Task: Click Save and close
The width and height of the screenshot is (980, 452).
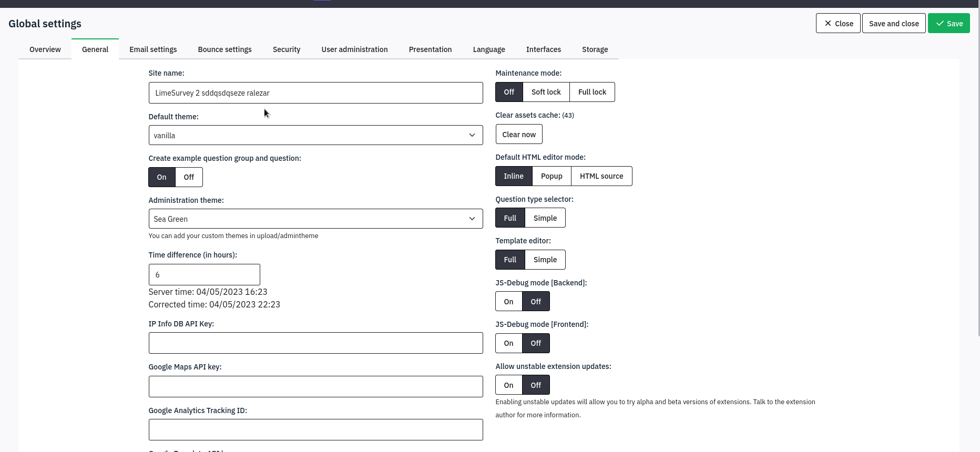Action: (893, 24)
